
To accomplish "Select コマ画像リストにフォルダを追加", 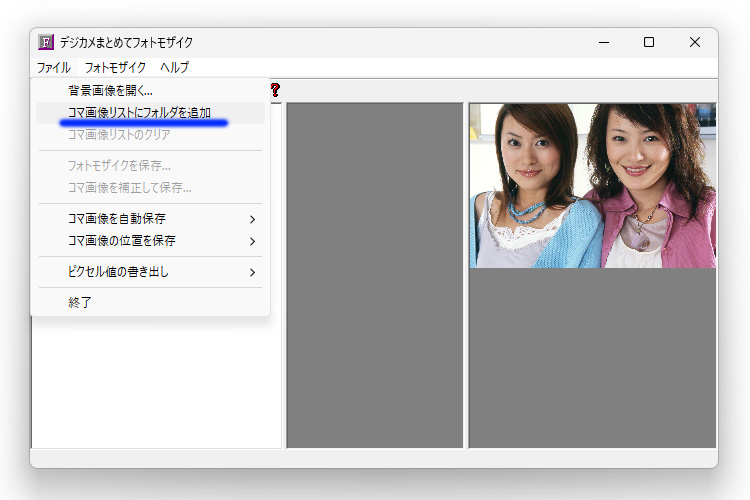I will point(139,112).
